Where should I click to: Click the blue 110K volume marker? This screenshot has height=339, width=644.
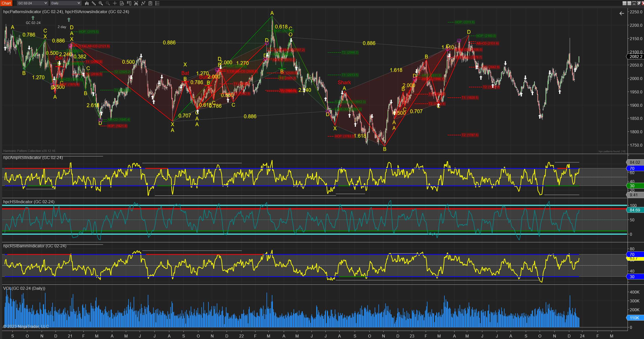point(635,318)
